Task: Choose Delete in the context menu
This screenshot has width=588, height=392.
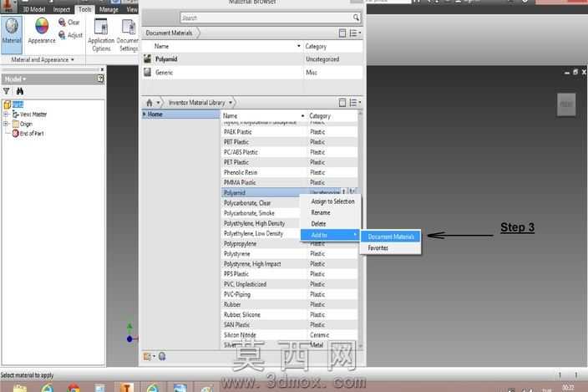Action: click(x=330, y=224)
